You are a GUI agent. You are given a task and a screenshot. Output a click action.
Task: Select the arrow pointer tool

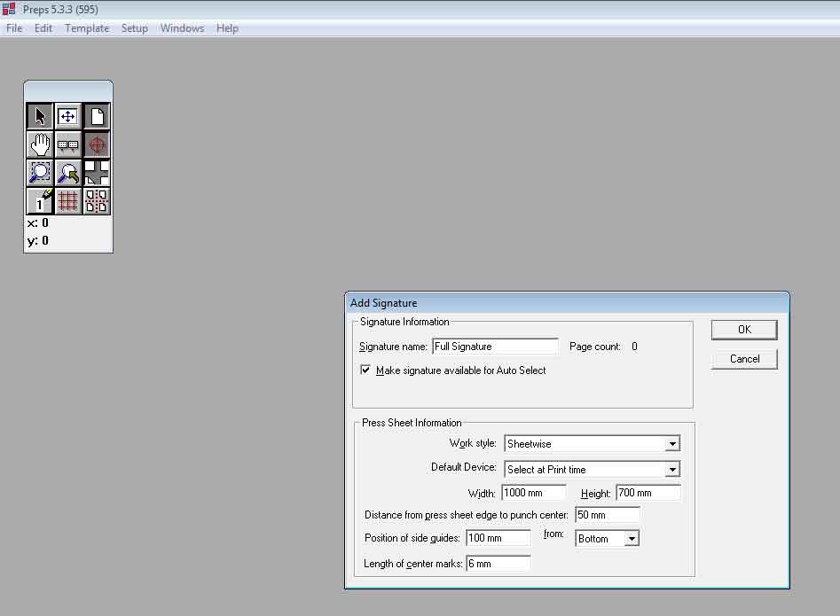(40, 116)
